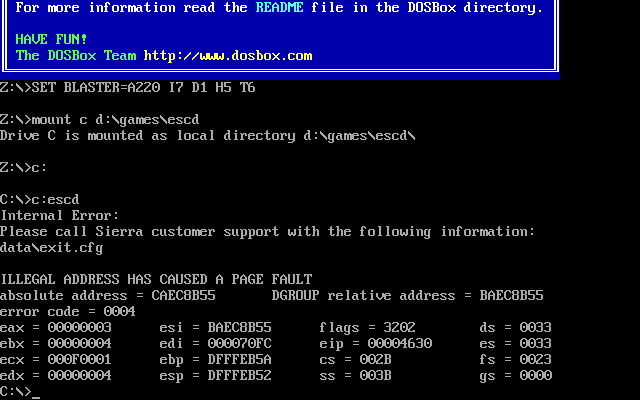
Task: Click the flags value 3202
Action: click(x=400, y=327)
